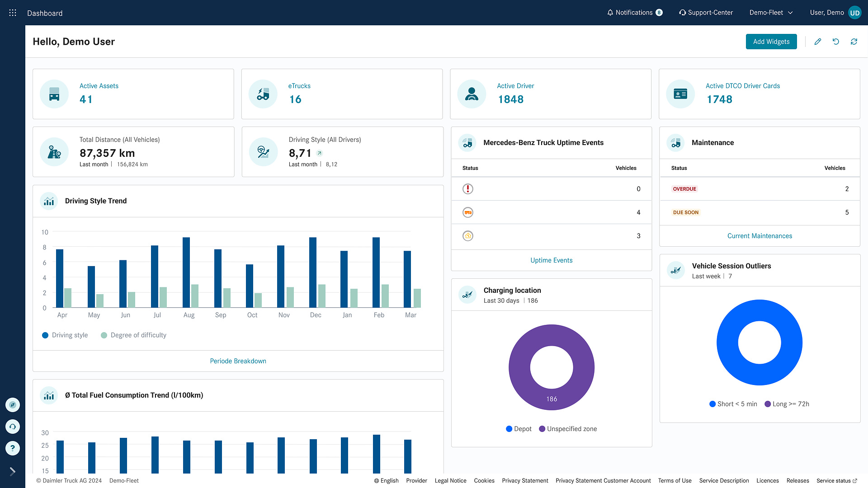Toggle the Short < 5 min legend entry
The image size is (868, 488).
pos(733,404)
